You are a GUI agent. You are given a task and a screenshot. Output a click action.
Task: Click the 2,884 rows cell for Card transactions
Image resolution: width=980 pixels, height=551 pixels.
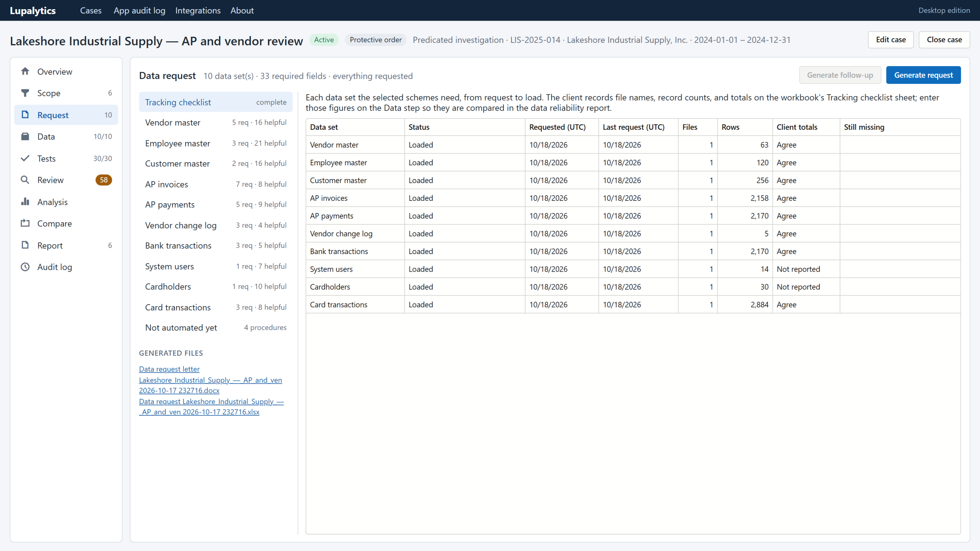point(745,305)
